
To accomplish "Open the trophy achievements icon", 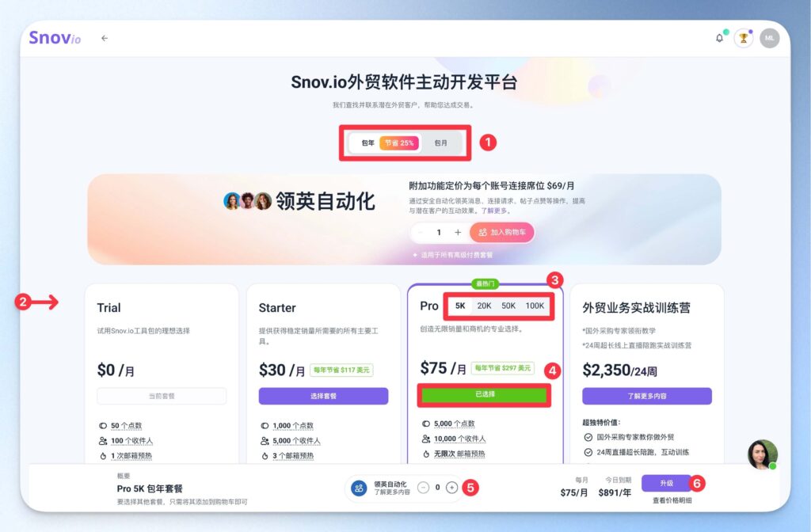I will pos(743,38).
